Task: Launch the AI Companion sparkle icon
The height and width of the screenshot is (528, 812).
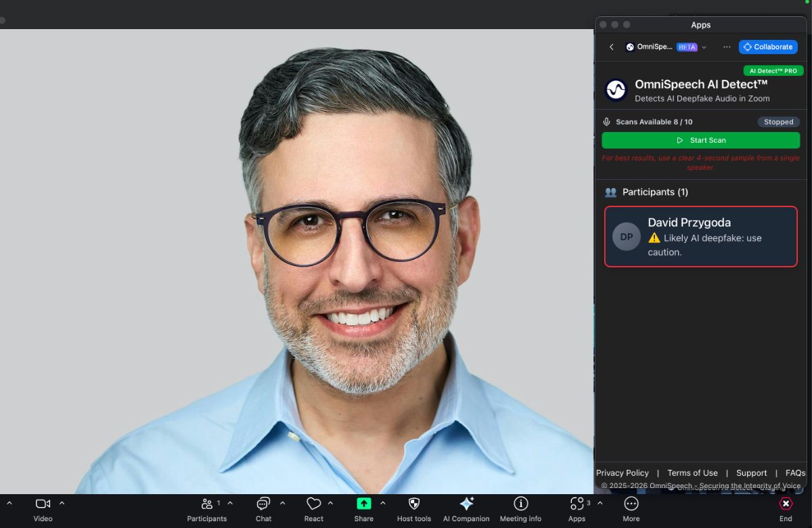Action: coord(466,504)
